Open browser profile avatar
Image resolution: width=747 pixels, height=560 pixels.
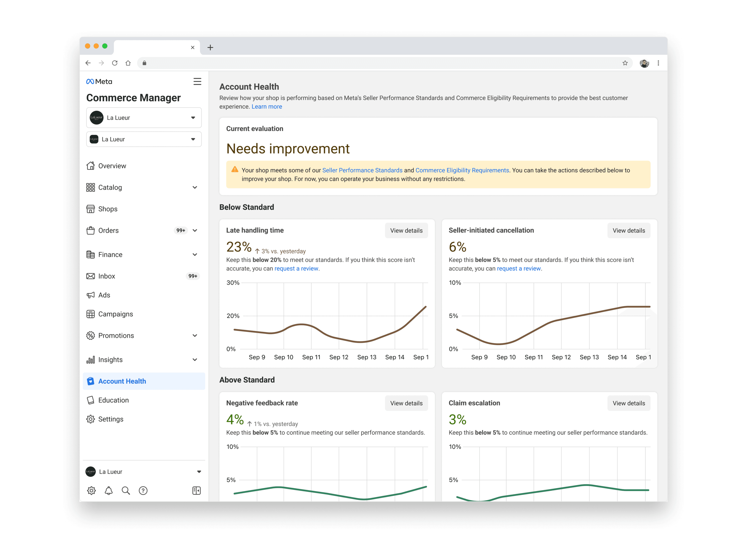pyautogui.click(x=644, y=63)
